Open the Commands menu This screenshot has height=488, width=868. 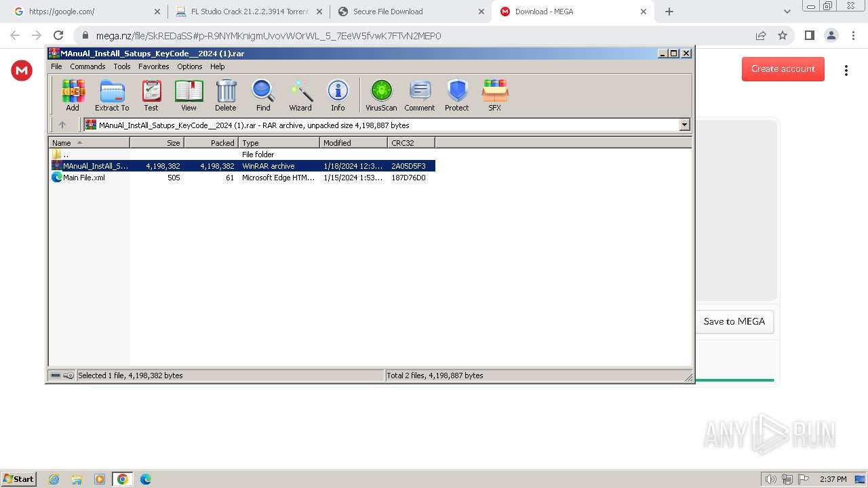pyautogui.click(x=87, y=66)
